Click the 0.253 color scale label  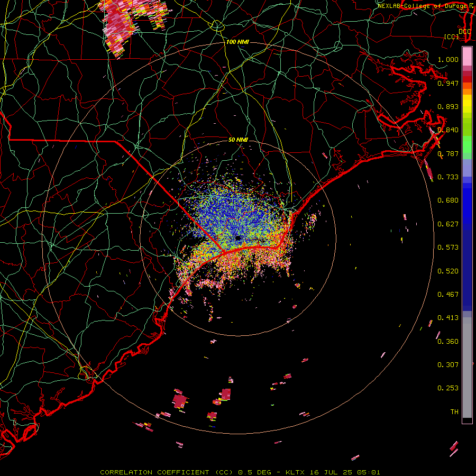(x=448, y=388)
